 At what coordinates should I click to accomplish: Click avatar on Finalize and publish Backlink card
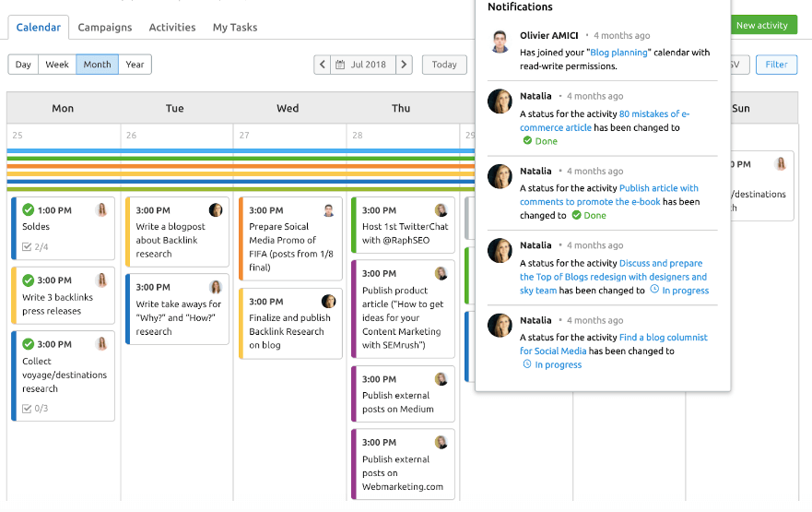coord(328,301)
